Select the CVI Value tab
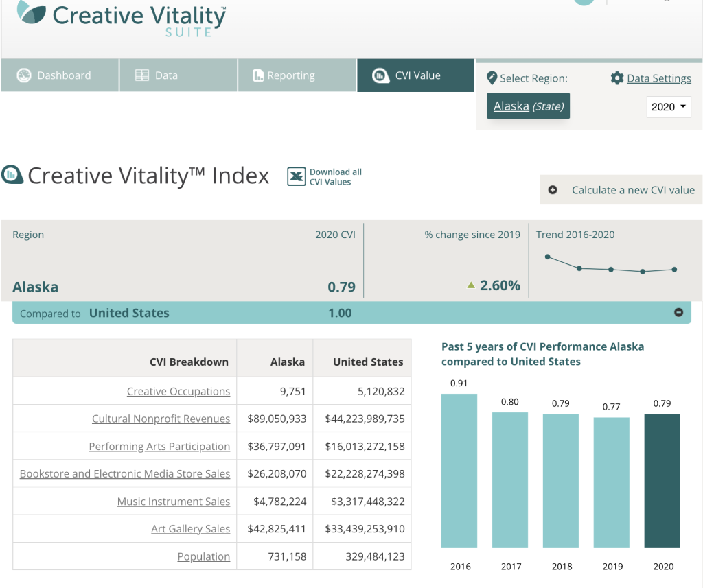 pos(415,75)
